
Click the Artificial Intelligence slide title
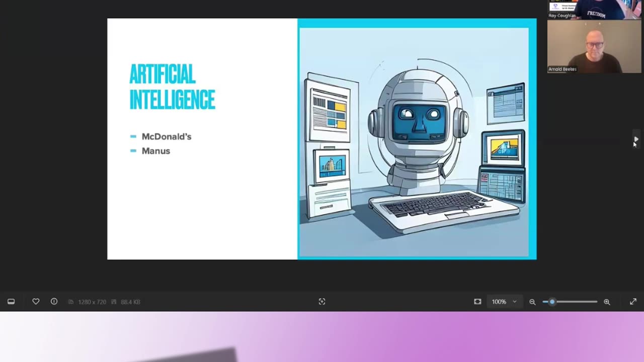point(172,86)
